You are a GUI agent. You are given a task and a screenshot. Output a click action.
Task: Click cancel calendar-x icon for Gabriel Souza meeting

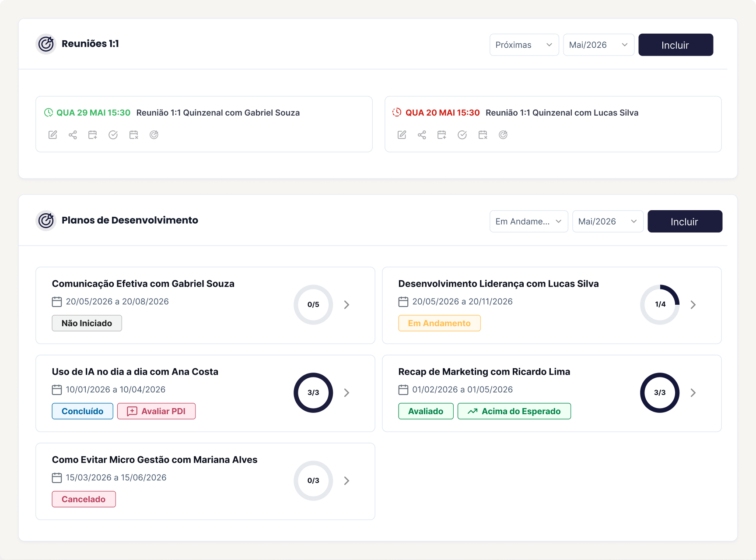[x=134, y=135]
